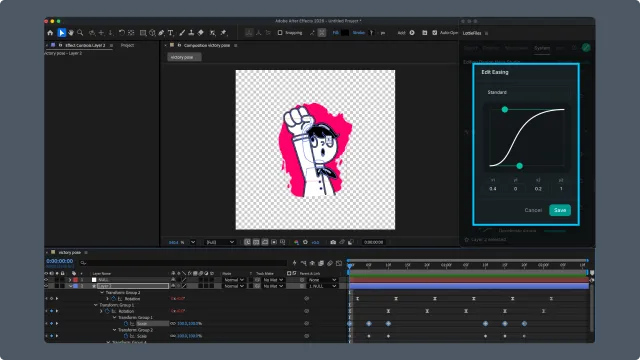Click the Scale stopwatch under Transform Group 1

tap(126, 324)
